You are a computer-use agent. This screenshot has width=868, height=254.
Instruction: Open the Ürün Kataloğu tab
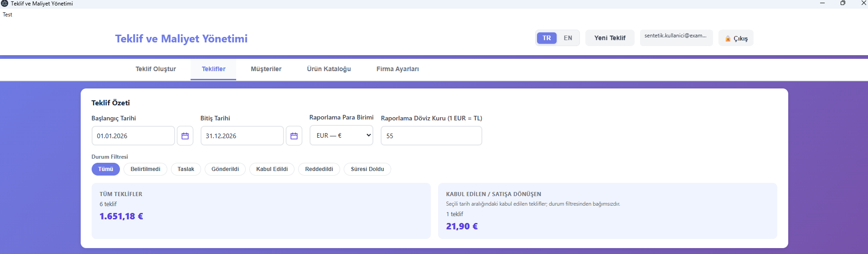point(329,69)
